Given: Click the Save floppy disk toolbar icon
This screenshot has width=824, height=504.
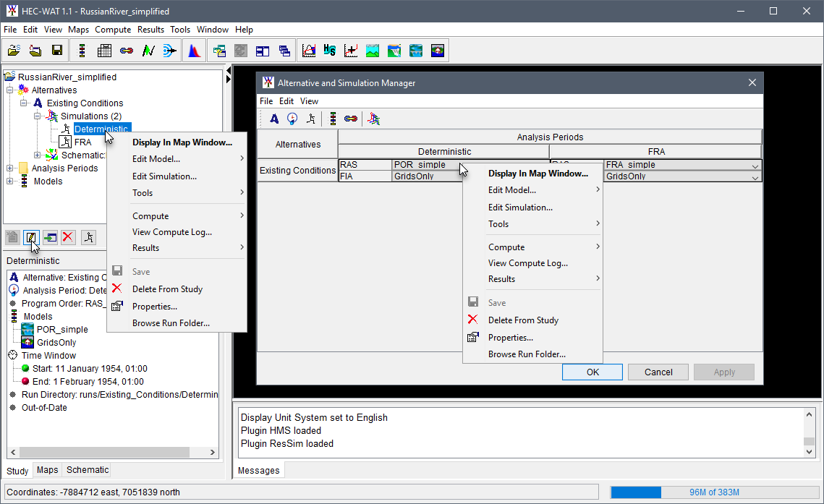Looking at the screenshot, I should pos(56,51).
